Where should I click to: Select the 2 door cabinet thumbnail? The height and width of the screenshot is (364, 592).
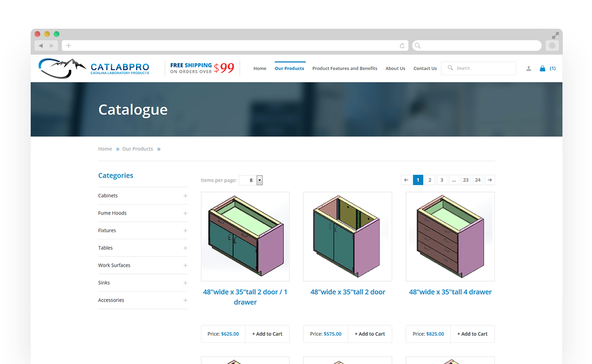coord(348,236)
